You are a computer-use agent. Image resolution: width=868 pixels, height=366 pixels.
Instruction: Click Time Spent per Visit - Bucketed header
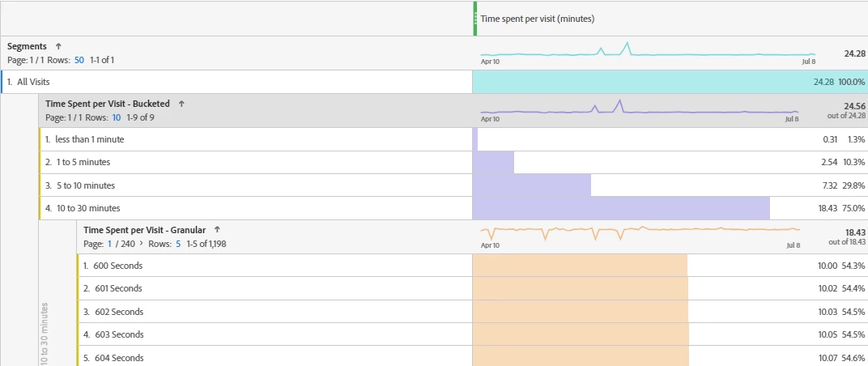click(x=108, y=104)
